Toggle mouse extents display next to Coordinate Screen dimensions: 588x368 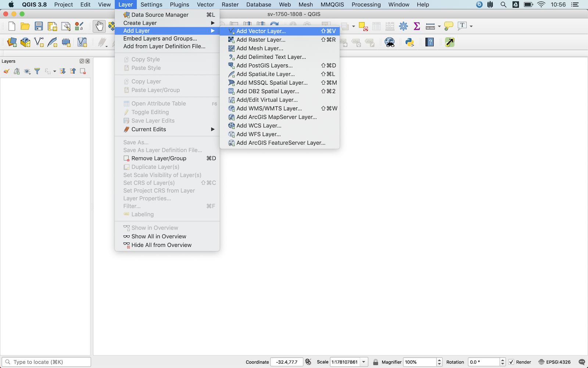pyautogui.click(x=308, y=362)
